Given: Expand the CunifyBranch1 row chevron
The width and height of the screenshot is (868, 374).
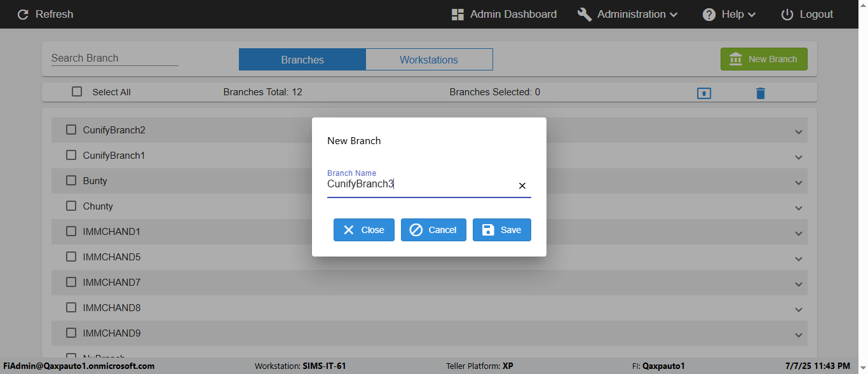Looking at the screenshot, I should point(799,157).
